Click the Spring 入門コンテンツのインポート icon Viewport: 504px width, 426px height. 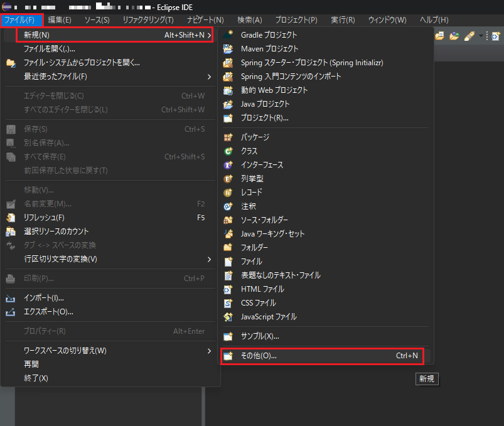click(x=228, y=77)
